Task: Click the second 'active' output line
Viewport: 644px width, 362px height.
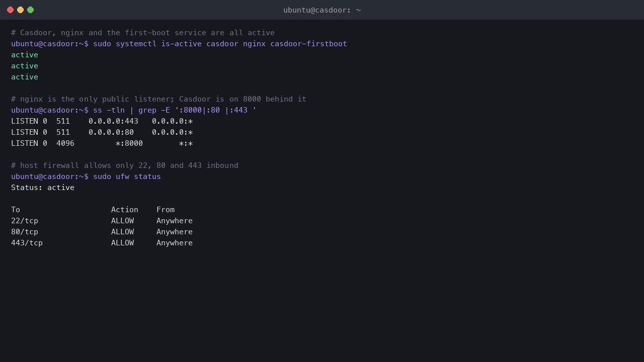Action: (25, 66)
